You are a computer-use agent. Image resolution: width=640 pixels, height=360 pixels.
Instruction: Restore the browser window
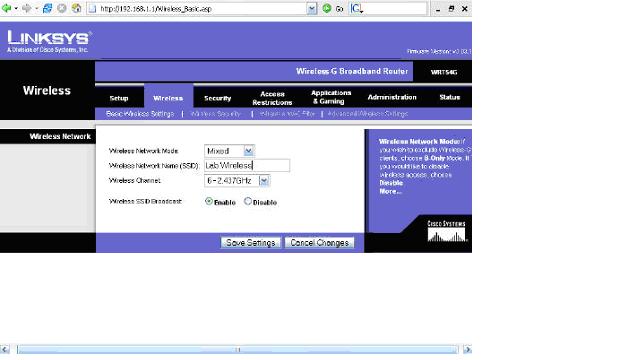click(451, 8)
